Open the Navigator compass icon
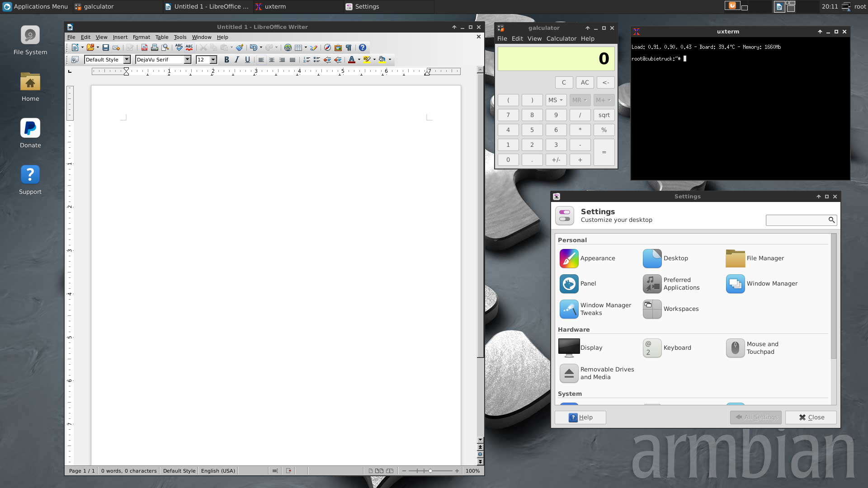Viewport: 868px width, 488px height. (x=327, y=47)
